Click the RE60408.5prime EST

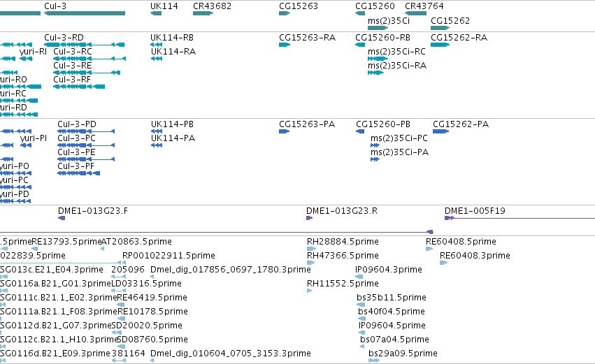[429, 249]
